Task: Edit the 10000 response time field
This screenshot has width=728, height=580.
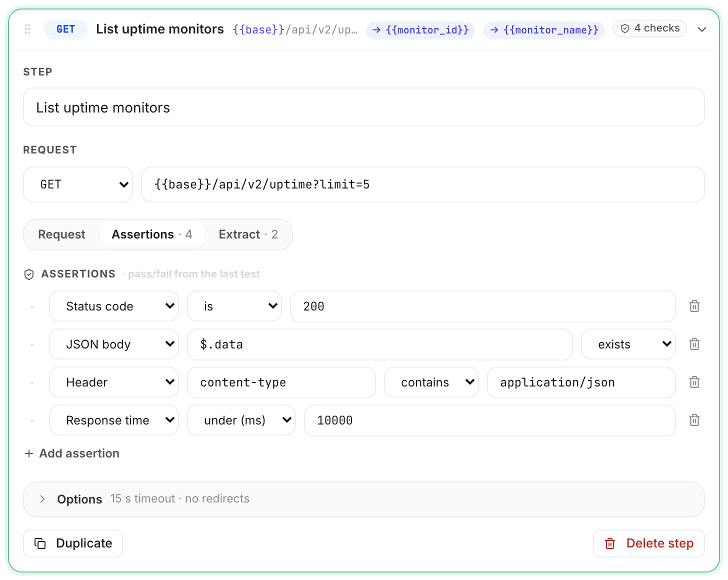Action: 490,420
